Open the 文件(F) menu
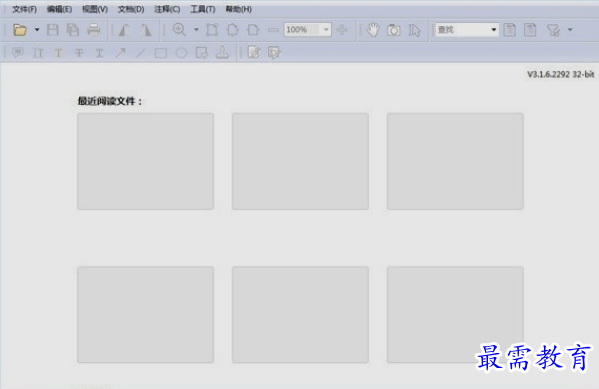The width and height of the screenshot is (599, 389). tap(24, 9)
